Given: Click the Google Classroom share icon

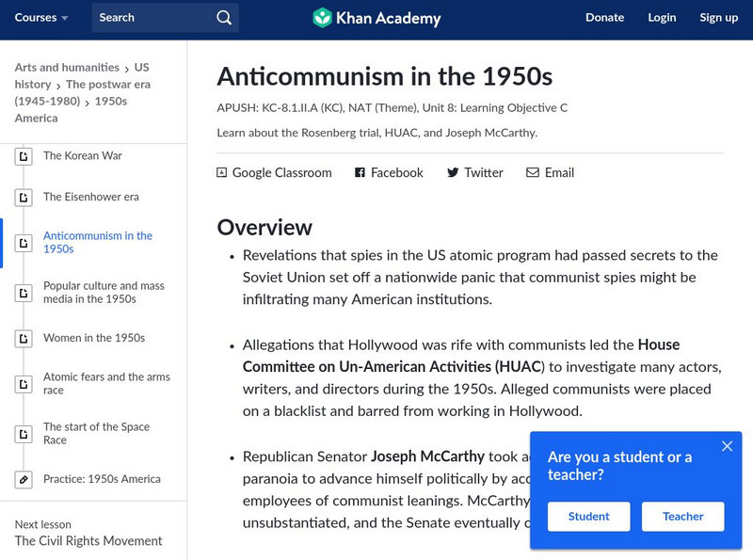Looking at the screenshot, I should [222, 172].
